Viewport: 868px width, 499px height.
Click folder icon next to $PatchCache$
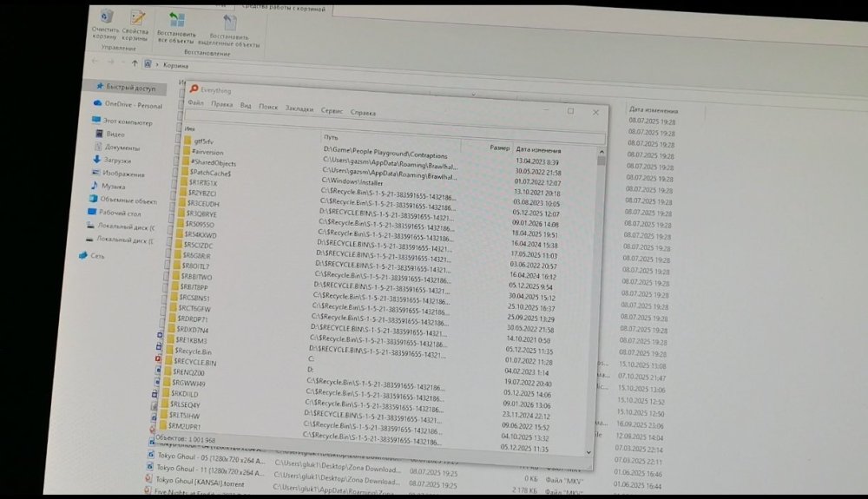click(x=184, y=172)
